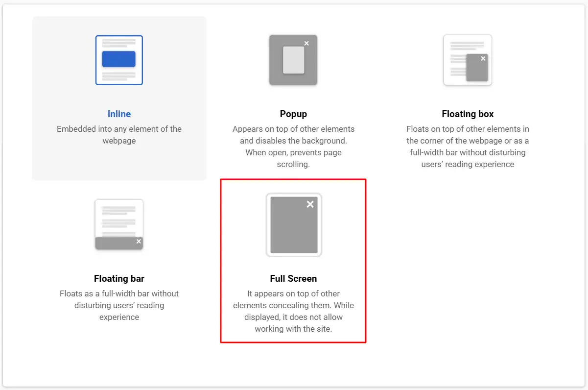Viewport: 588px width, 390px height.
Task: Pick the Floating bar title
Action: [x=119, y=279]
